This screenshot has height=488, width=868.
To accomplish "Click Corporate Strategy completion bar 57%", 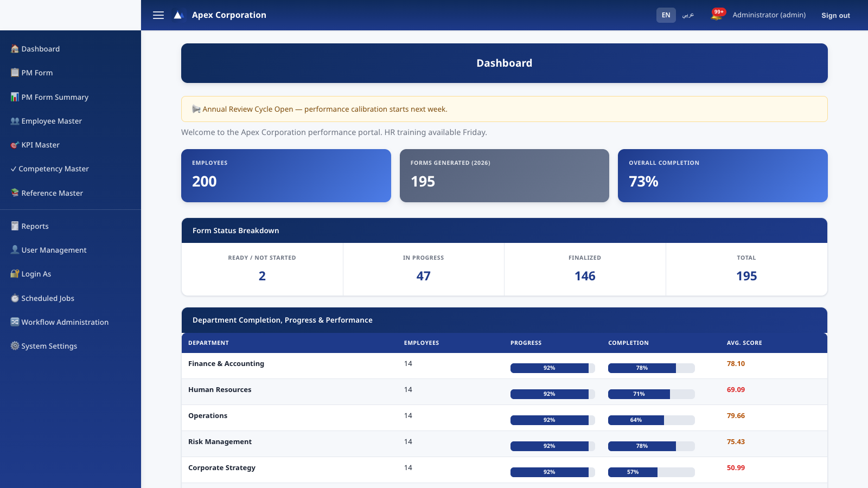I will pyautogui.click(x=652, y=472).
